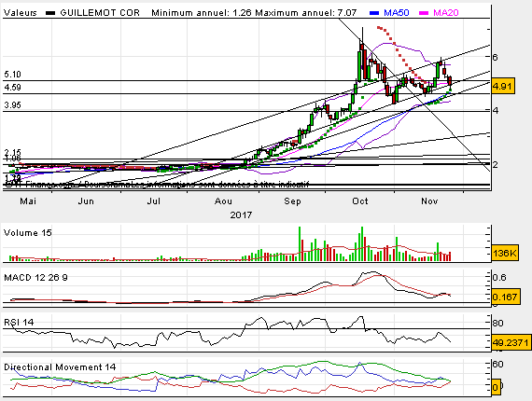Image resolution: width=532 pixels, height=401 pixels.
Task: Click the Oct month axis label
Action: tap(360, 201)
